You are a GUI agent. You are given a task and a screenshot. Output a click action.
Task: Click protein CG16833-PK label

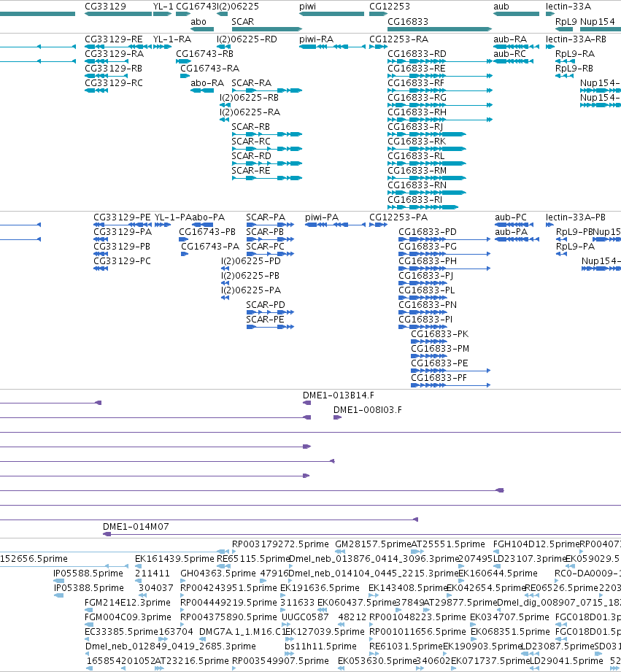[x=440, y=334]
